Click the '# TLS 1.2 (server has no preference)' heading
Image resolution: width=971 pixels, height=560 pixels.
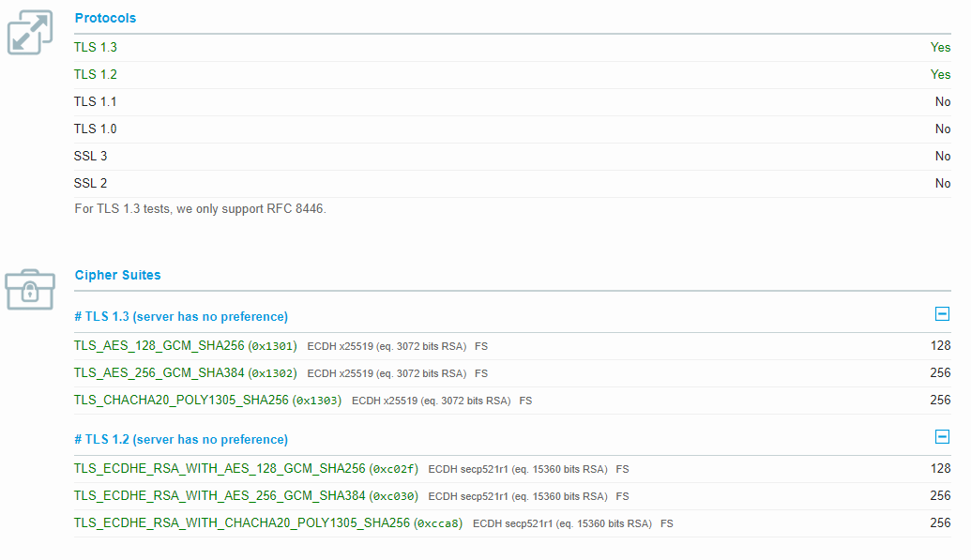point(181,439)
